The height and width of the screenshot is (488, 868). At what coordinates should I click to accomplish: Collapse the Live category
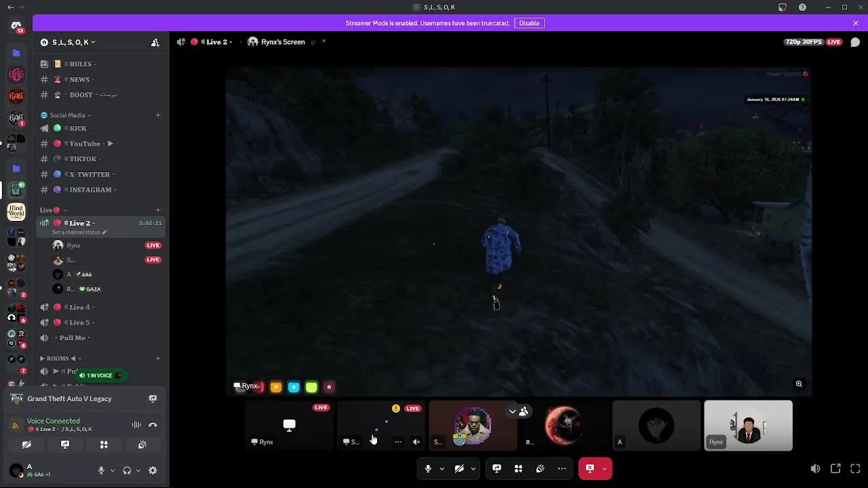click(54, 210)
